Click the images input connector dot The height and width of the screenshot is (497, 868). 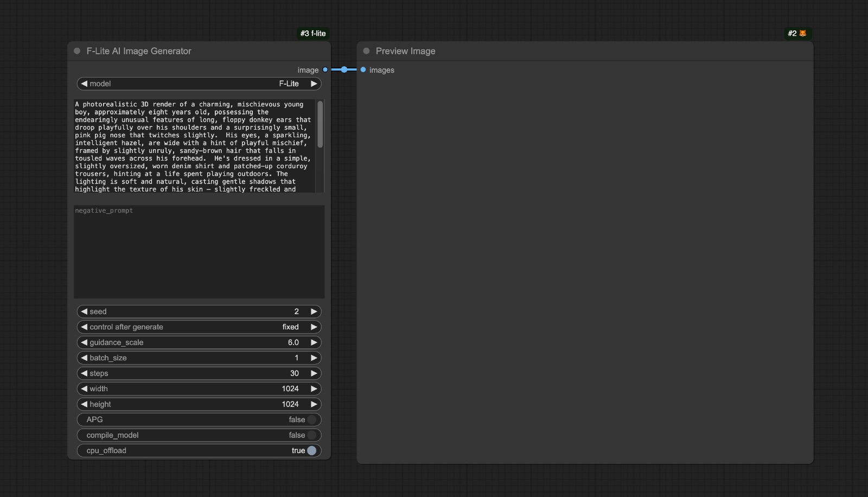[x=363, y=70]
